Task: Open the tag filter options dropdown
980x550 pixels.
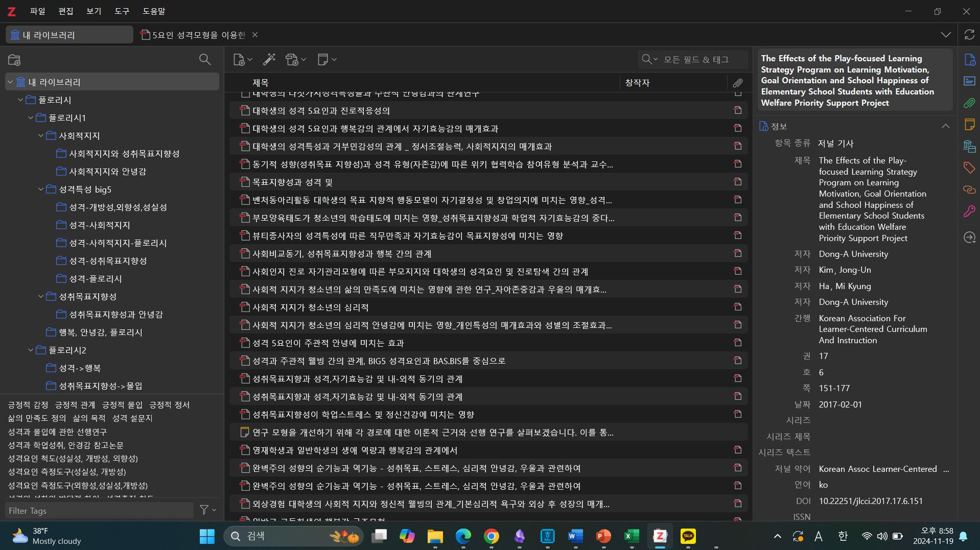Action: pyautogui.click(x=207, y=510)
